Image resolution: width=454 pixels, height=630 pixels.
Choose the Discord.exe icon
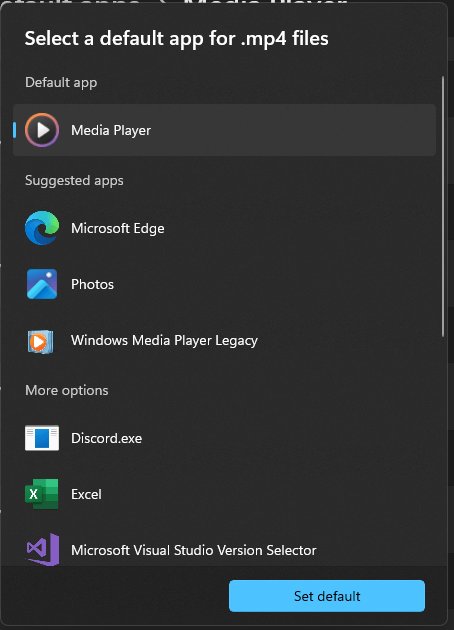pyautogui.click(x=42, y=438)
